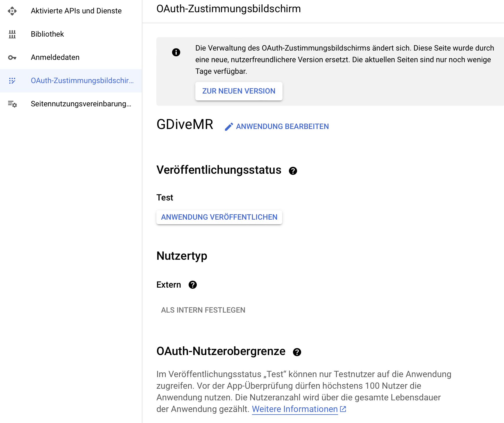
Task: Open the Veröffentlichungsstatus help icon
Action: tap(293, 171)
